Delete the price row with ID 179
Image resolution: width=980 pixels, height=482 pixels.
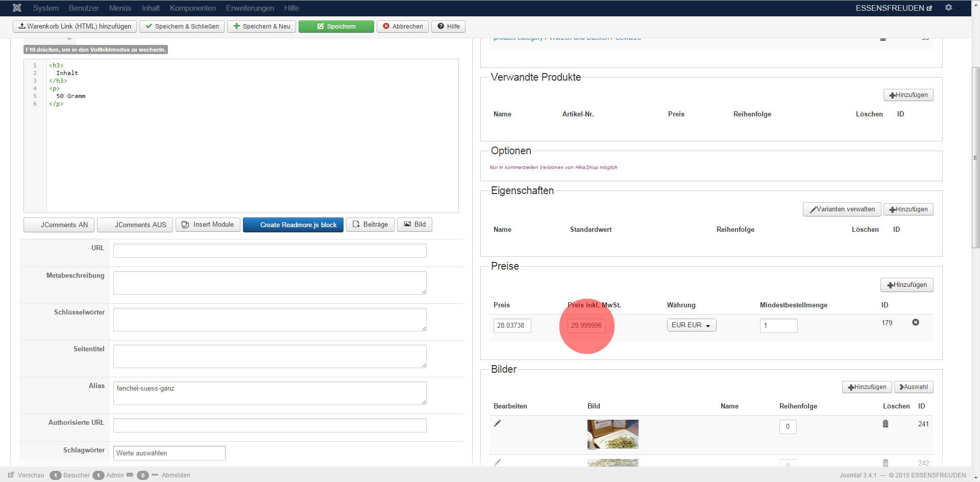pos(916,322)
